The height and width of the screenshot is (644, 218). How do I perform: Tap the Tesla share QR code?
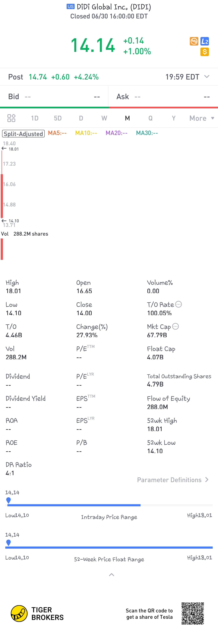point(192,613)
